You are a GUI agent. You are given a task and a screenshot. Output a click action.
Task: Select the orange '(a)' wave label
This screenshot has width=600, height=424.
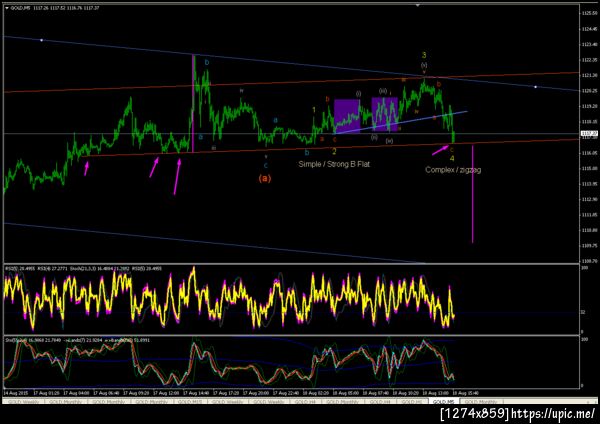click(265, 178)
